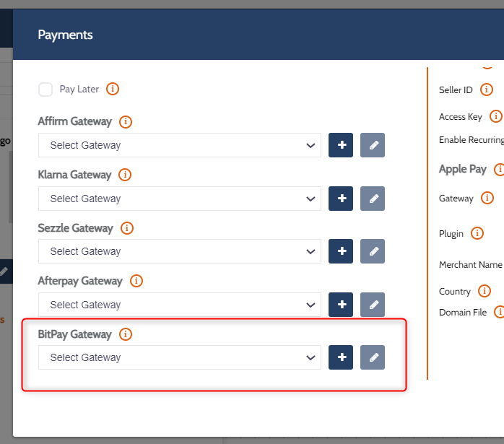
Task: Add a new Afterpay gateway with plus button
Action: pos(341,305)
